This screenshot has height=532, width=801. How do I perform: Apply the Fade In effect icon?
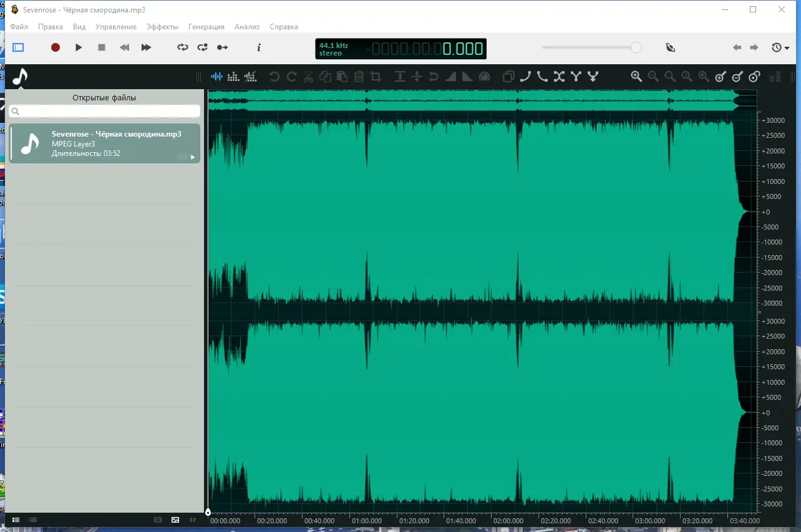[x=450, y=77]
